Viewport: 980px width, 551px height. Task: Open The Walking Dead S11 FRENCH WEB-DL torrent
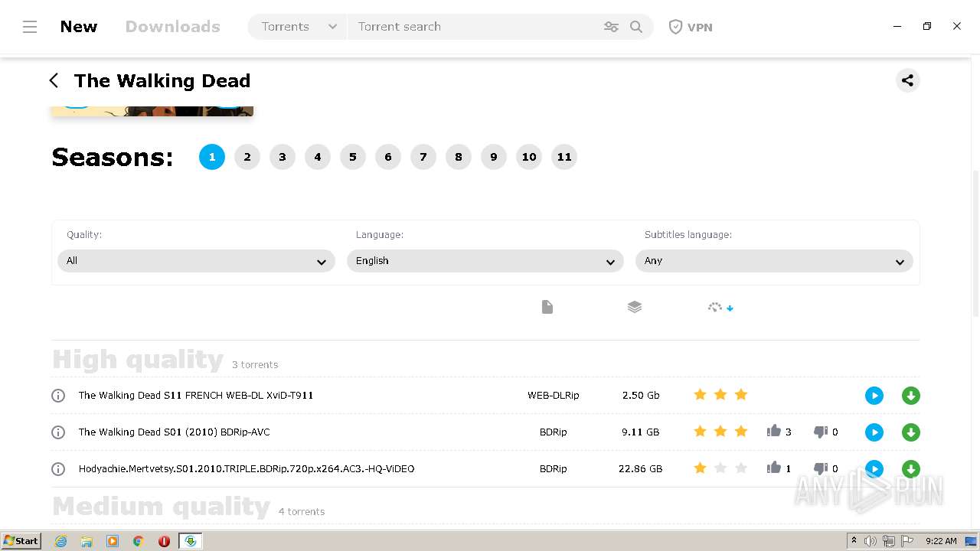coord(196,396)
